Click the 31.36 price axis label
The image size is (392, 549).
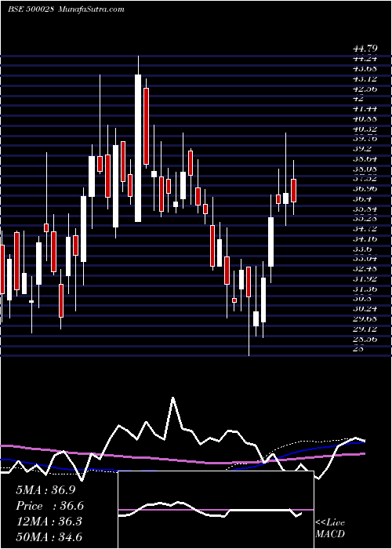point(367,289)
